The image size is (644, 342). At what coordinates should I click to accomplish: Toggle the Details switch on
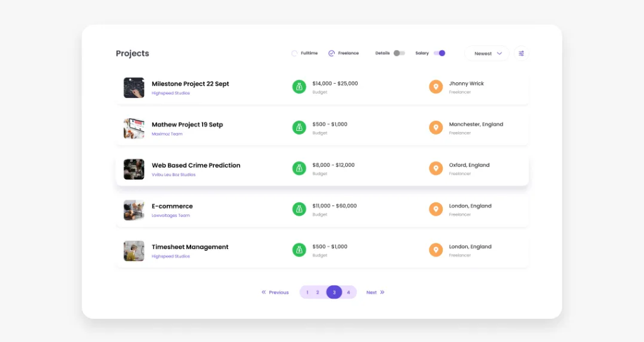[x=399, y=53]
